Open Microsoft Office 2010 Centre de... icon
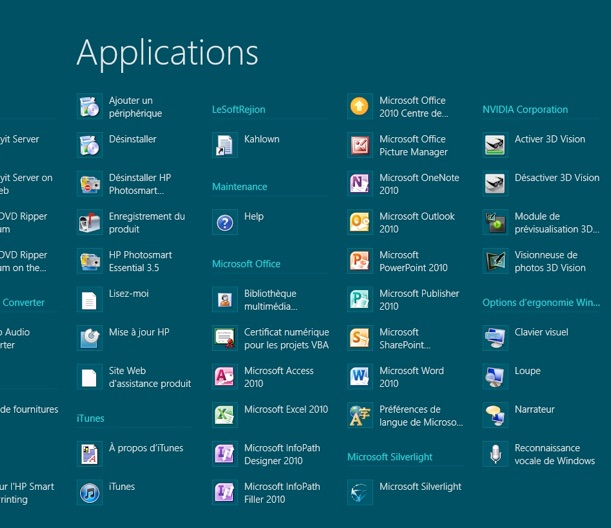Screen dimensions: 611x528 [360, 106]
